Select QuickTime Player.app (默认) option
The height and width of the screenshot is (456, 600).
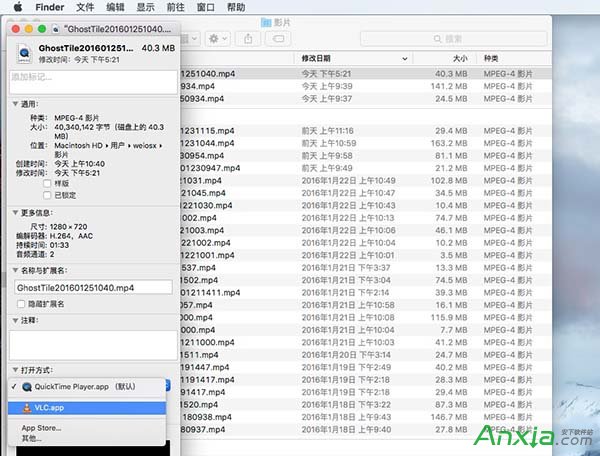[x=87, y=387]
